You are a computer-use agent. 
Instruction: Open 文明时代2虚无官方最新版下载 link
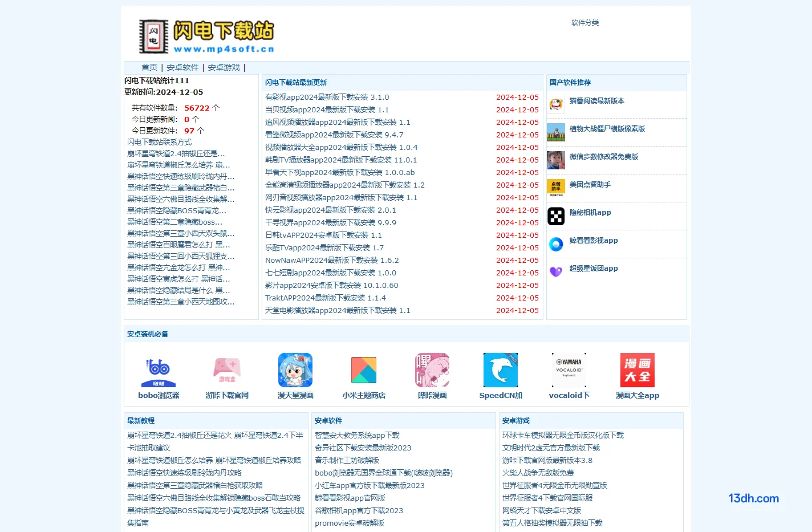tap(551, 448)
